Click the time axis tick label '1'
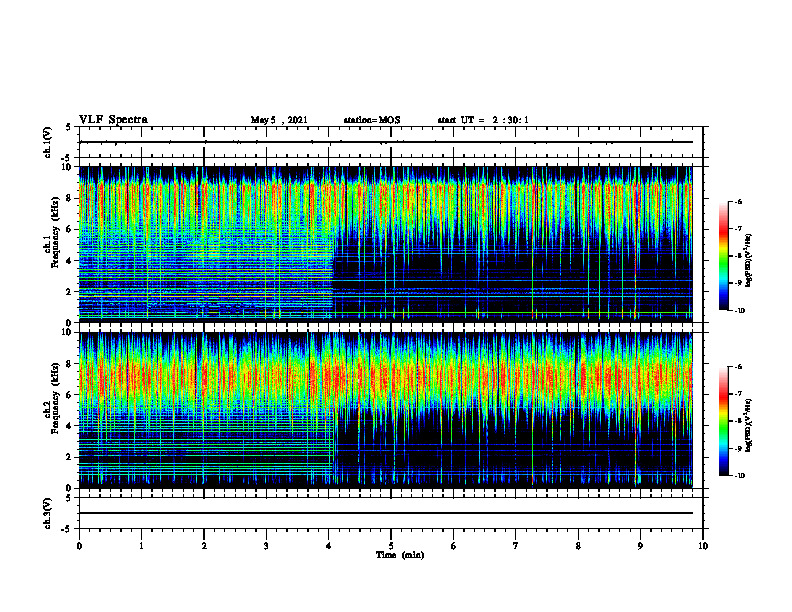Viewport: 792px width, 612px height. click(x=141, y=546)
